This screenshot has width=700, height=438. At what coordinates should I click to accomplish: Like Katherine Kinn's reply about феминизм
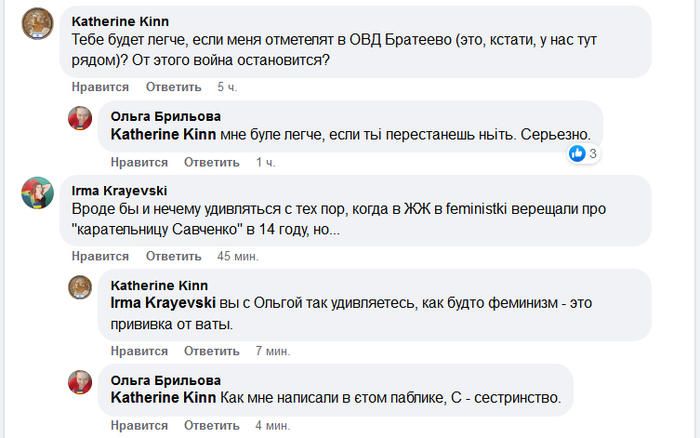tap(138, 351)
